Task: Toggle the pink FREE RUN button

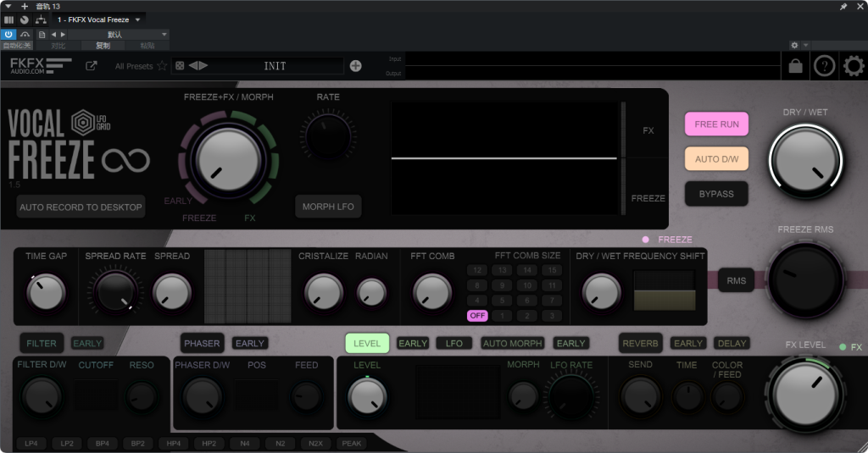Action: pos(716,124)
